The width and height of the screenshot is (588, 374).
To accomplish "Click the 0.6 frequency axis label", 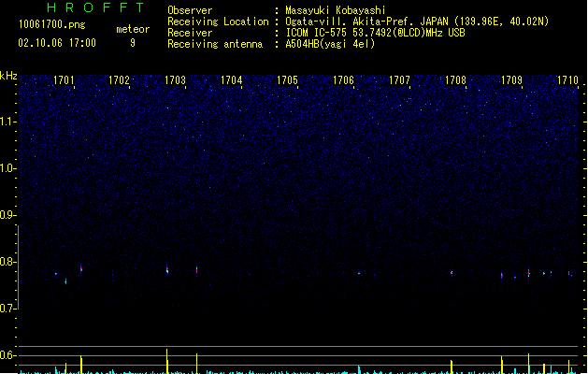I will (7, 355).
